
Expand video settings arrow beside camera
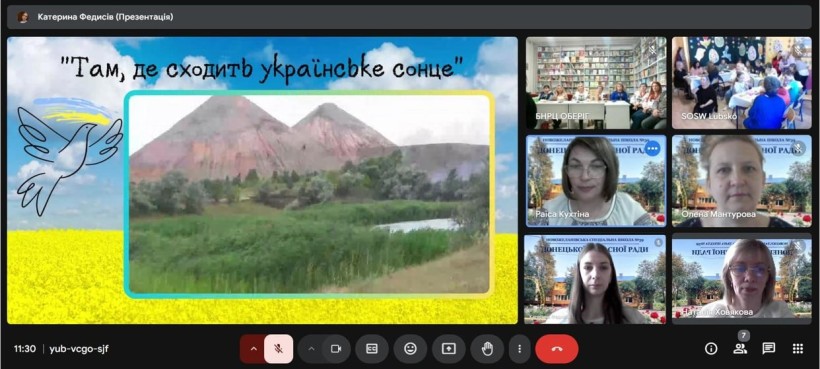(x=311, y=349)
